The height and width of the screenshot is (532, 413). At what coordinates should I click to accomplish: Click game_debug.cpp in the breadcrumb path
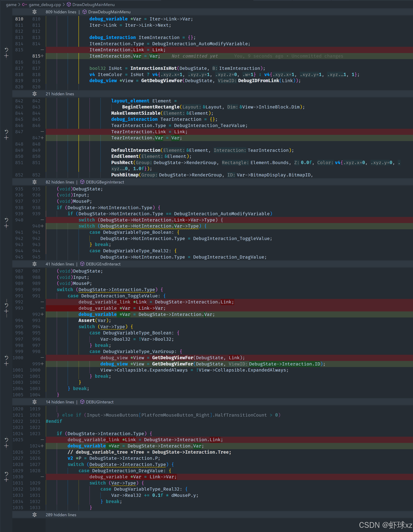[x=45, y=5]
